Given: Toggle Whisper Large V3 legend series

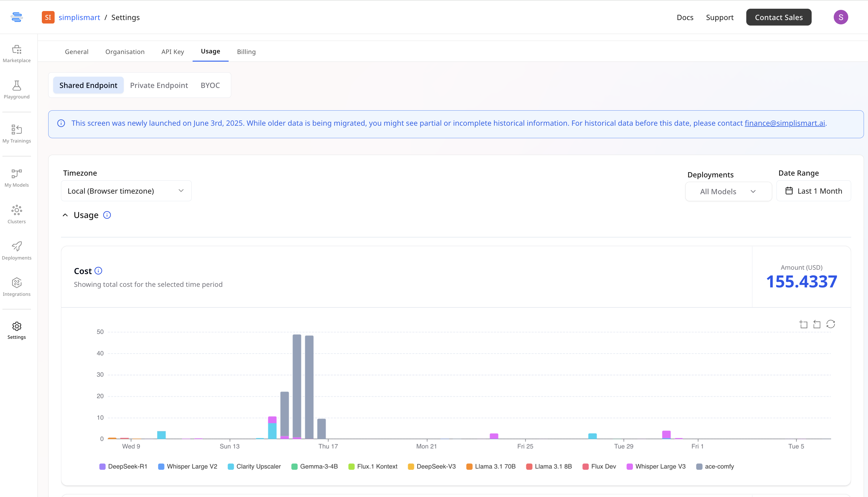Looking at the screenshot, I should click(x=656, y=467).
